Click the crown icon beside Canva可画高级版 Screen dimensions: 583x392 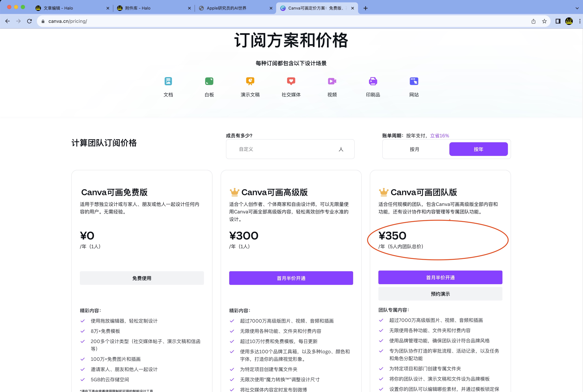point(234,192)
